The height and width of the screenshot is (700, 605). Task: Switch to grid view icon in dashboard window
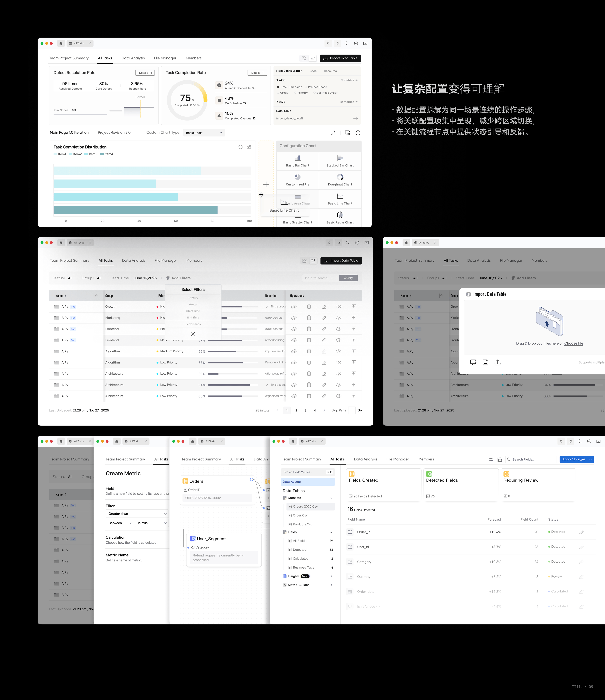pyautogui.click(x=304, y=58)
